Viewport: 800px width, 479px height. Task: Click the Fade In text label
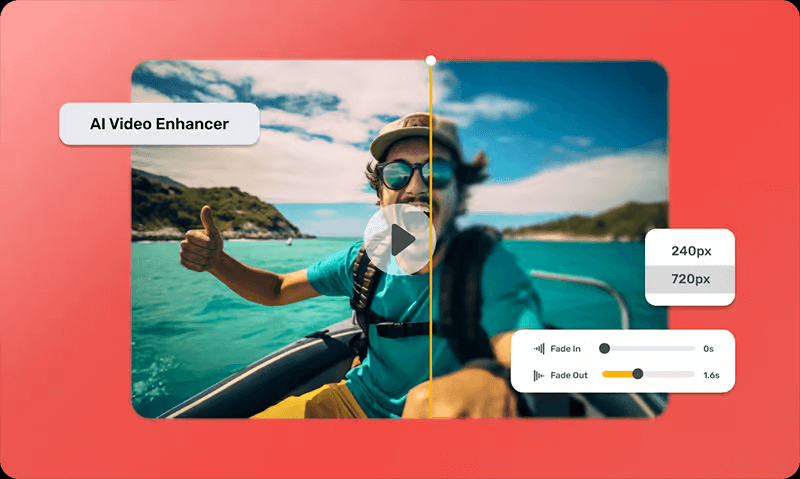(565, 349)
